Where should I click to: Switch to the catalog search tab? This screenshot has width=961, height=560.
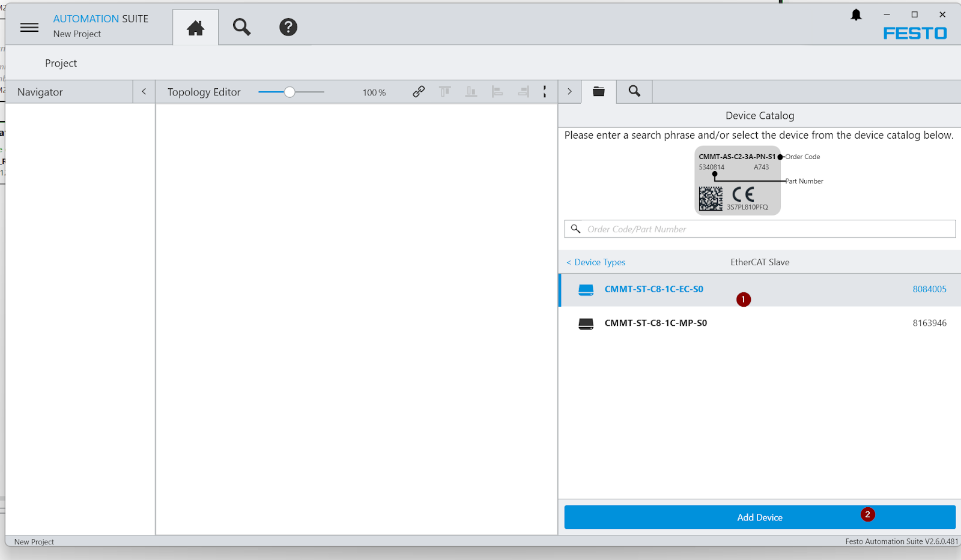634,91
